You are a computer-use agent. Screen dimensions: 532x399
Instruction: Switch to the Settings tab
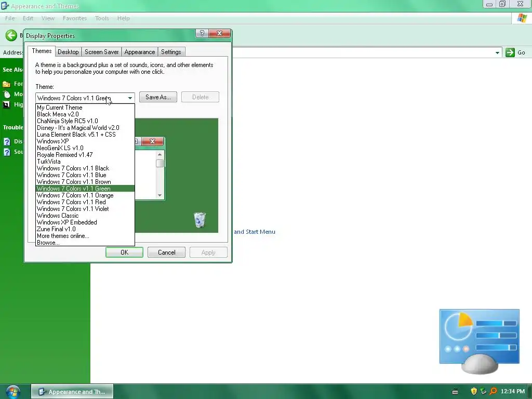171,51
